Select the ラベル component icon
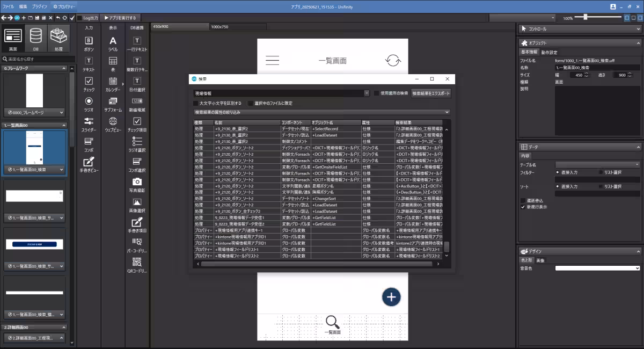This screenshot has width=644, height=349. [113, 43]
